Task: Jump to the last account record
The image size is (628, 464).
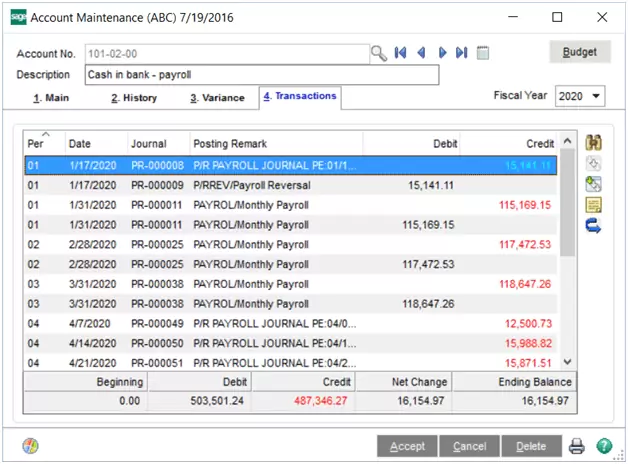Action: coord(461,53)
